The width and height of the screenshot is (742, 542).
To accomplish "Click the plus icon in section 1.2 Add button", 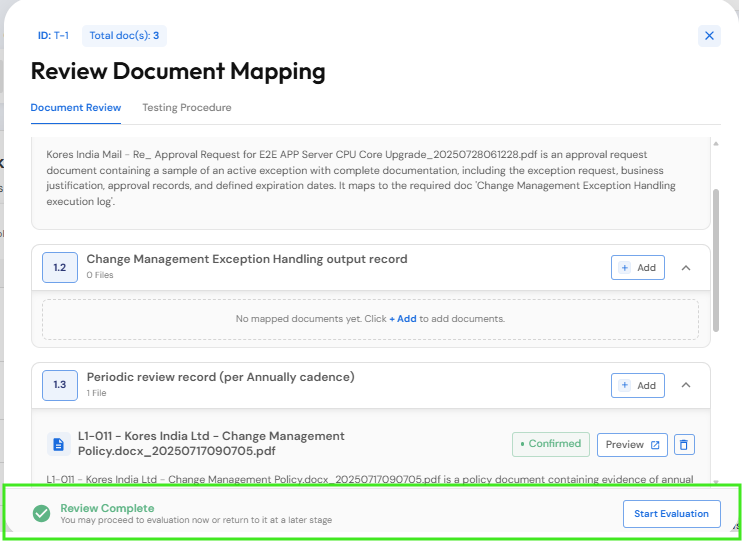I will [625, 268].
